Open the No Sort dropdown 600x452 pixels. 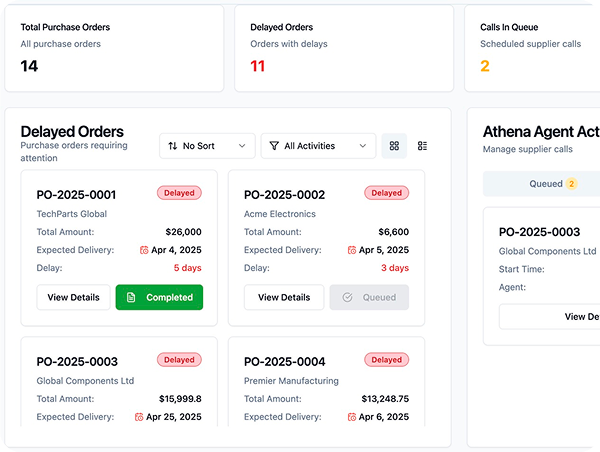coord(207,146)
